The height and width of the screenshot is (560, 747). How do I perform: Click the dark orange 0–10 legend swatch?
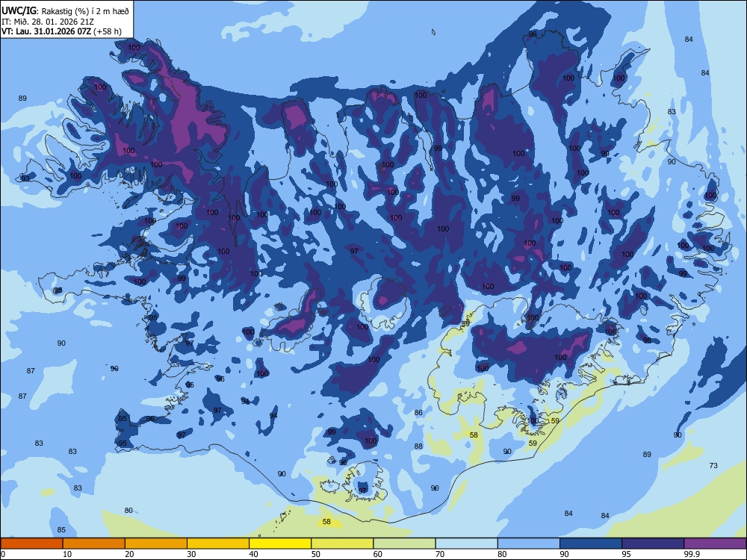pos(31,544)
